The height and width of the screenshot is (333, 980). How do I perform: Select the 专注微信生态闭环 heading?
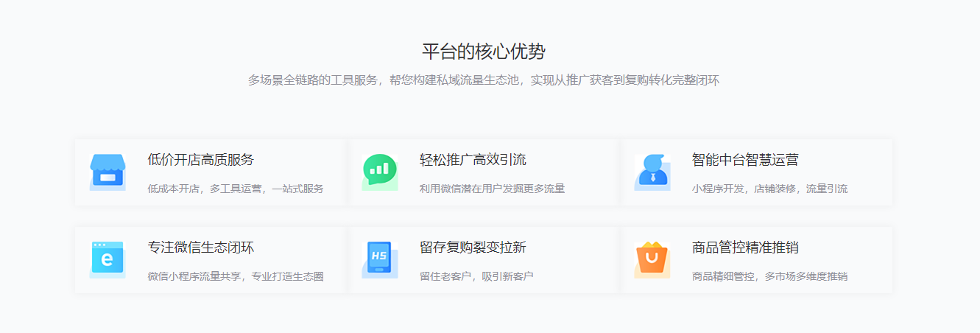point(200,248)
